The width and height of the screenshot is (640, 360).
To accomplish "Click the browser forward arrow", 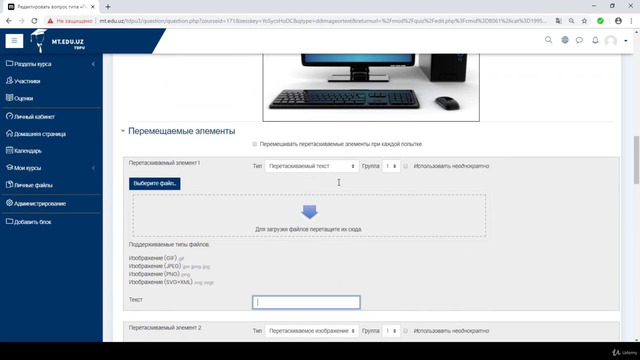I will click(22, 21).
